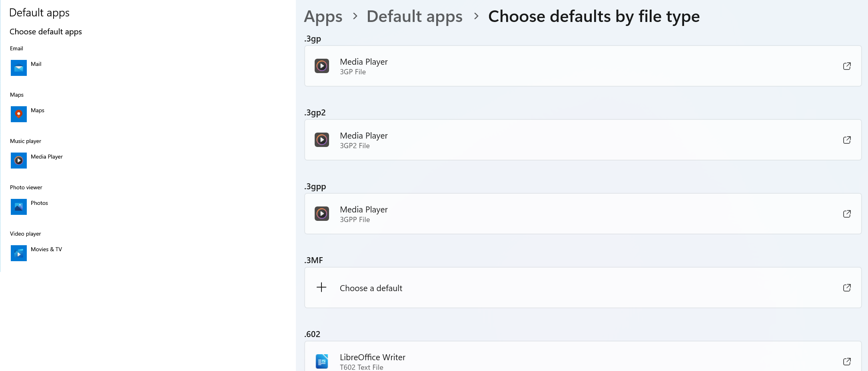Click the Photos app icon under Photo viewer
The width and height of the screenshot is (868, 371).
19,207
